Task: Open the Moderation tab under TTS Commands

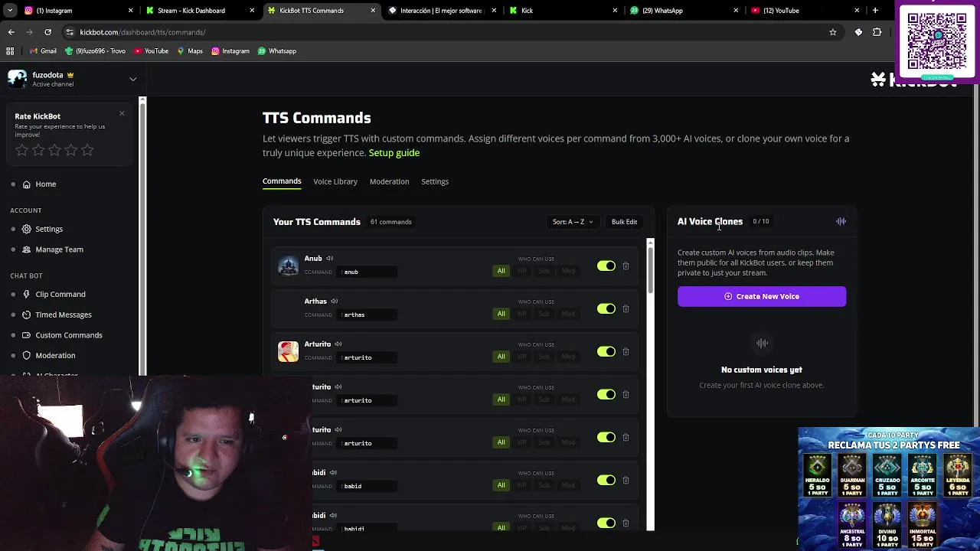Action: coord(389,181)
